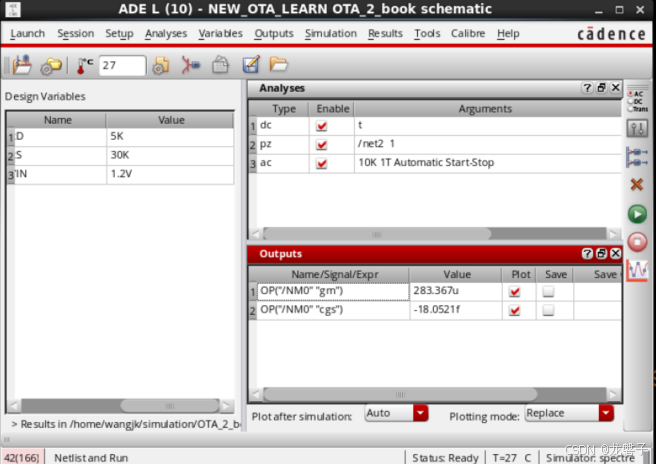Click the Name/Signal/Expr column header
Screen dimensions: 656x464
click(x=333, y=274)
